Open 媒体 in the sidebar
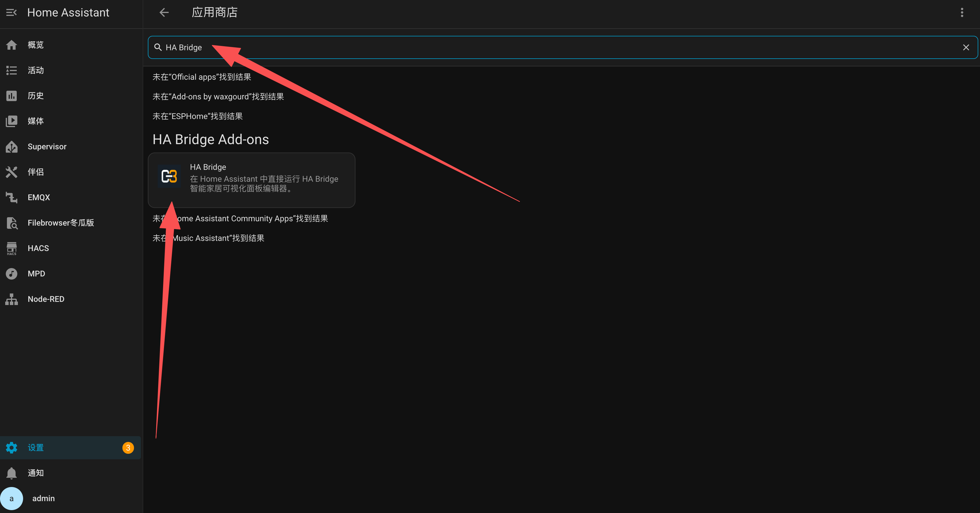Viewport: 980px width, 513px height. pyautogui.click(x=71, y=121)
